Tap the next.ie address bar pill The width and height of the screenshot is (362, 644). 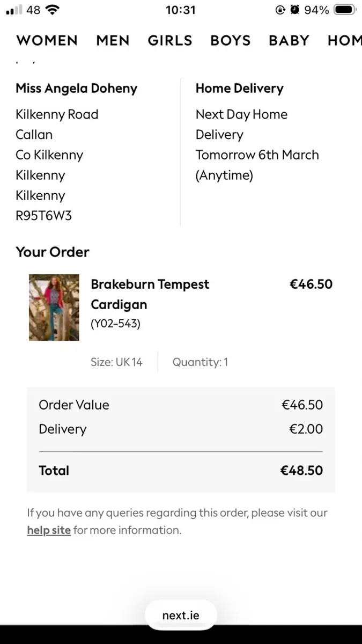[x=181, y=615]
